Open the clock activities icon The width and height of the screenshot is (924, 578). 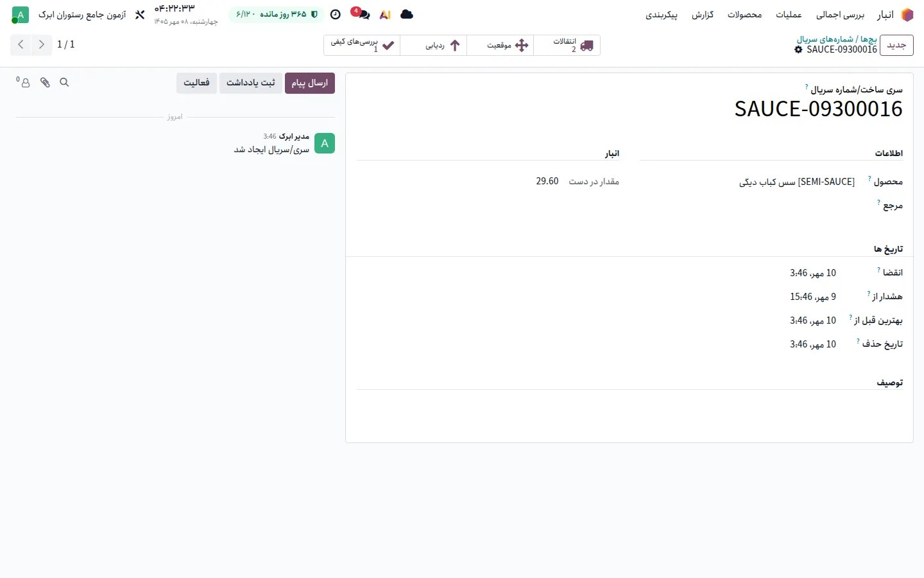pos(335,14)
